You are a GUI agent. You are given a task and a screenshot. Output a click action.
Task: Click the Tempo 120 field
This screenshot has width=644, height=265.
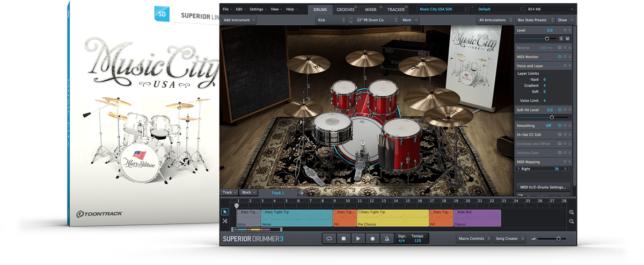pyautogui.click(x=417, y=238)
